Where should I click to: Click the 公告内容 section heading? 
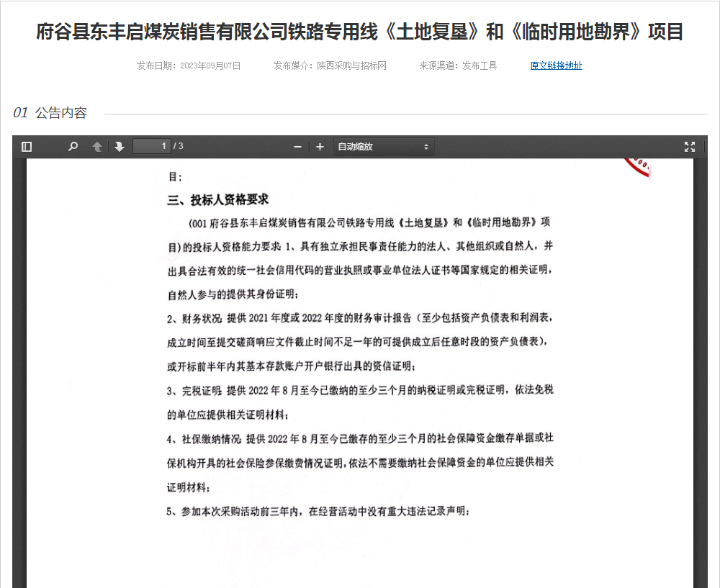(61, 113)
